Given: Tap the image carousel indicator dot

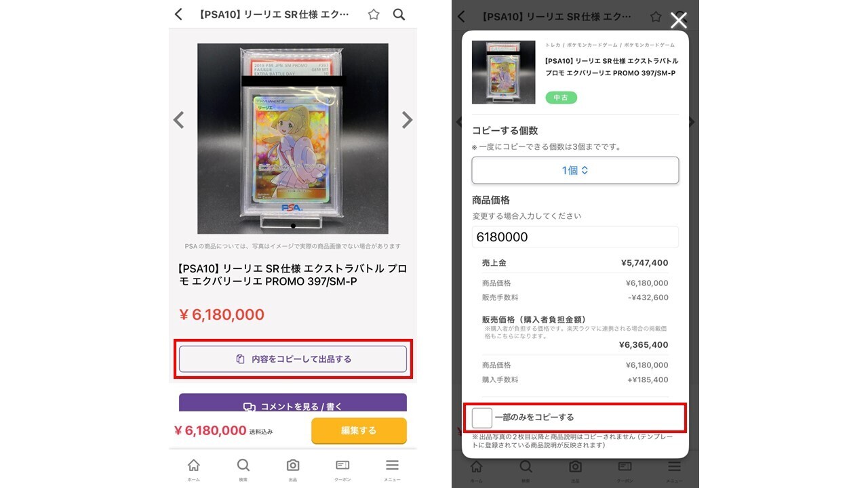Looking at the screenshot, I should tap(293, 226).
